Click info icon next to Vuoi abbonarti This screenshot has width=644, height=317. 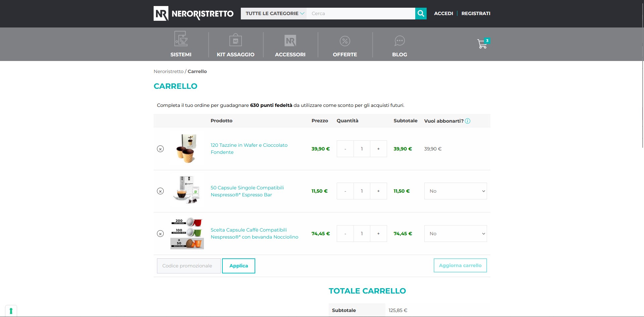(x=468, y=121)
